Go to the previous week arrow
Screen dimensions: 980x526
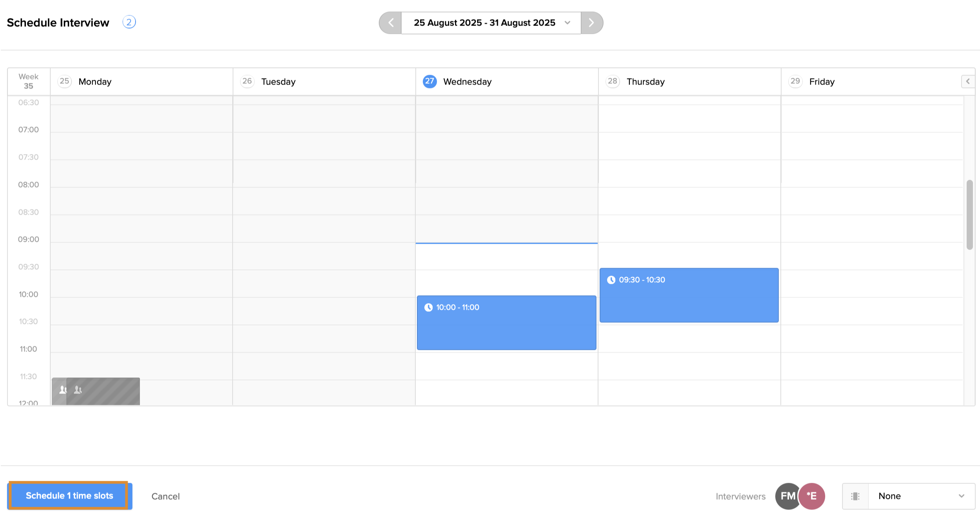391,23
